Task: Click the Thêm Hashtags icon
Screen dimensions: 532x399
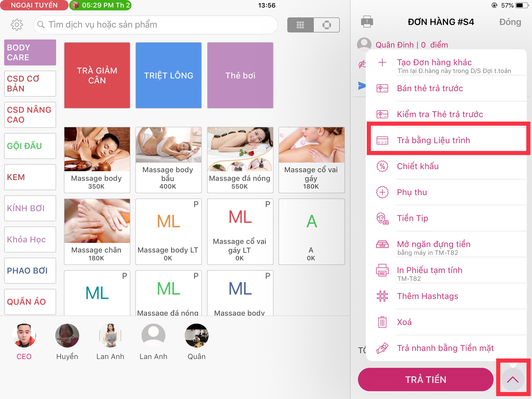Action: (382, 296)
